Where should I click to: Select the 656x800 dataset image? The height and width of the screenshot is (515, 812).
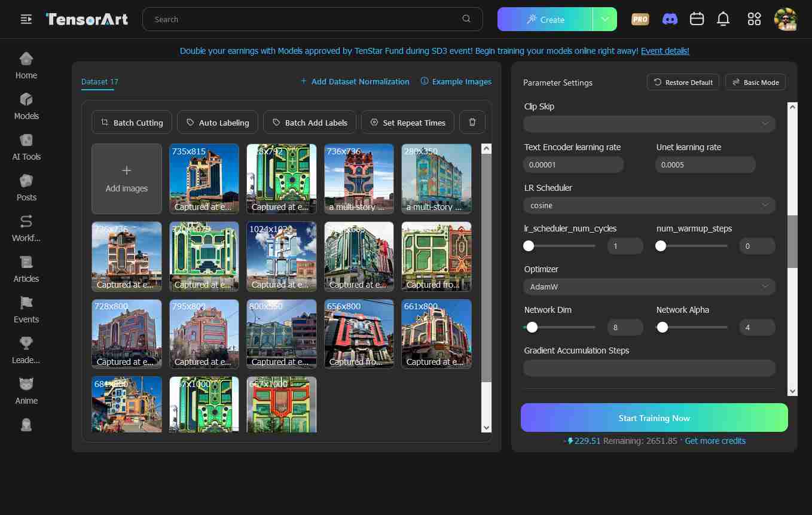point(359,334)
